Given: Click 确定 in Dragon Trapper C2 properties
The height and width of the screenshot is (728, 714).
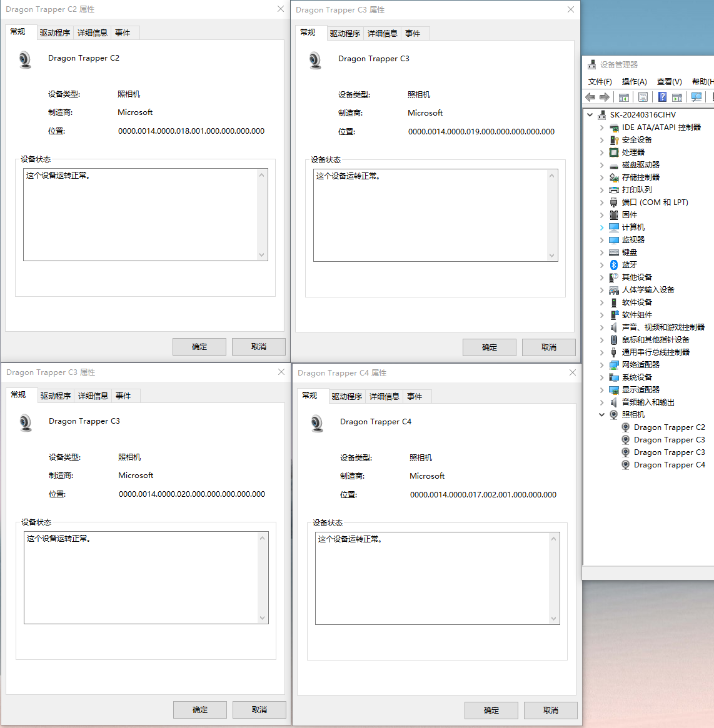Looking at the screenshot, I should pos(199,347).
